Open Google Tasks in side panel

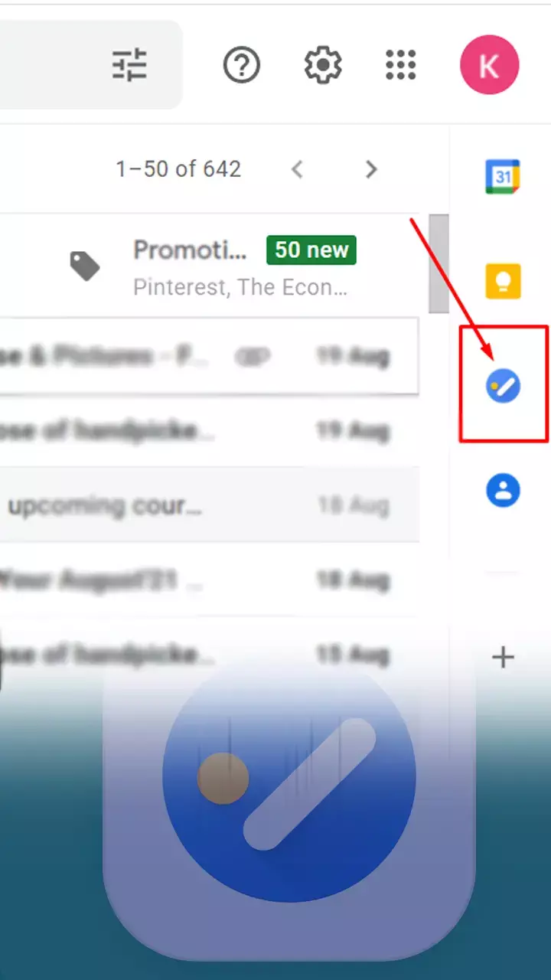(x=503, y=387)
